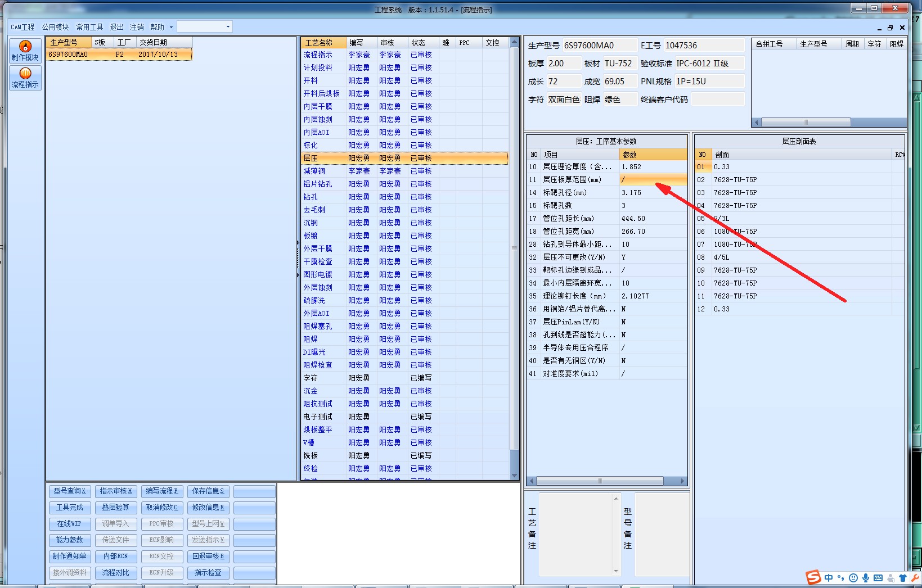
Task: Click the 指示检查 button
Action: [208, 573]
